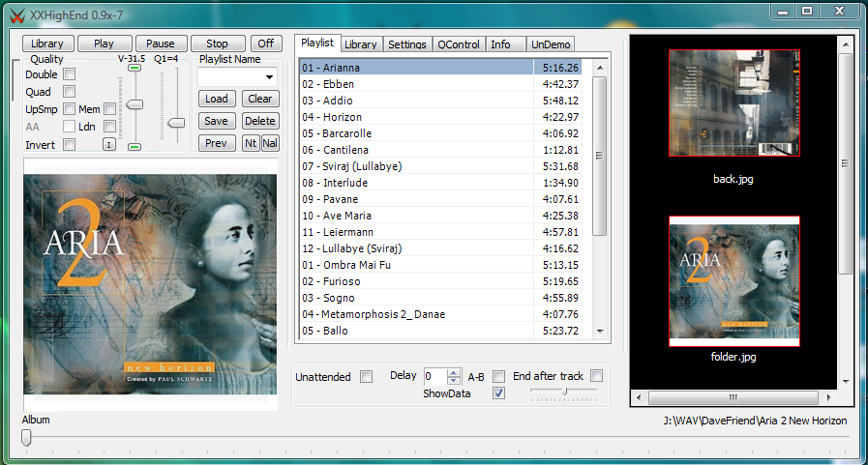Select the back.jpg cover thumbnail
Image resolution: width=868 pixels, height=465 pixels.
[734, 102]
